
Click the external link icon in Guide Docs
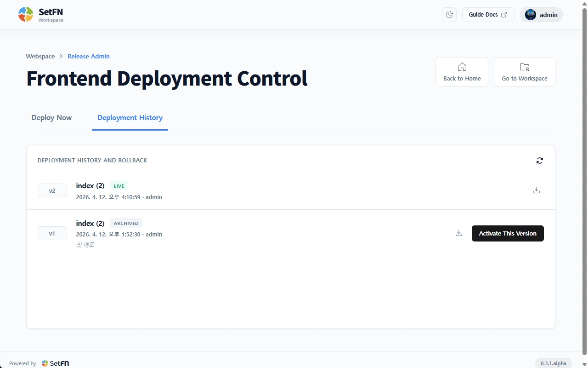tap(504, 15)
